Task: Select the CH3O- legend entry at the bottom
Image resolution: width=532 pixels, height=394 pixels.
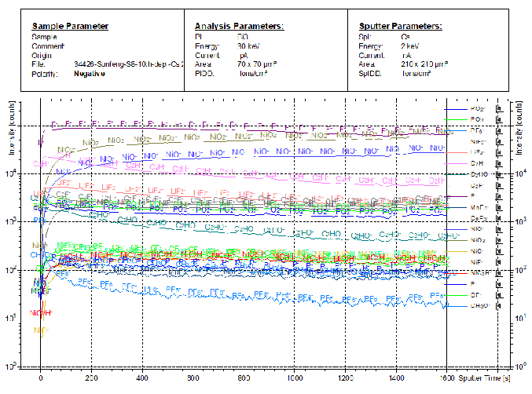Action: coord(479,305)
